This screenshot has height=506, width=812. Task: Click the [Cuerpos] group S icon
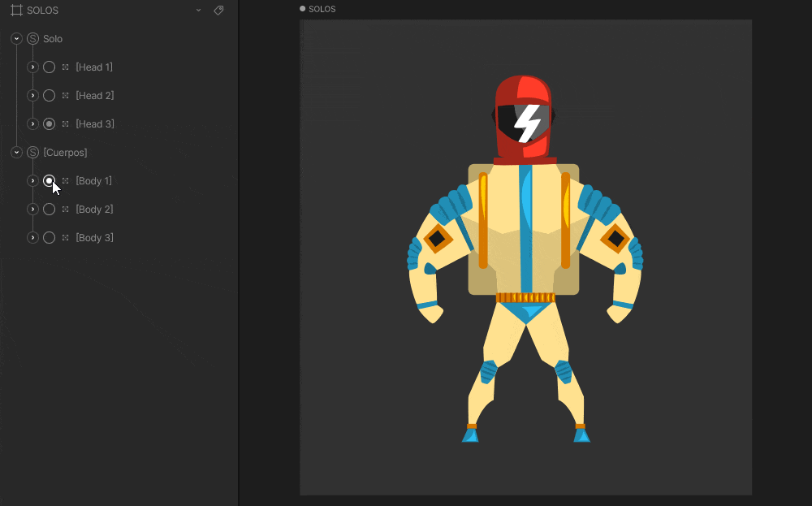33,152
